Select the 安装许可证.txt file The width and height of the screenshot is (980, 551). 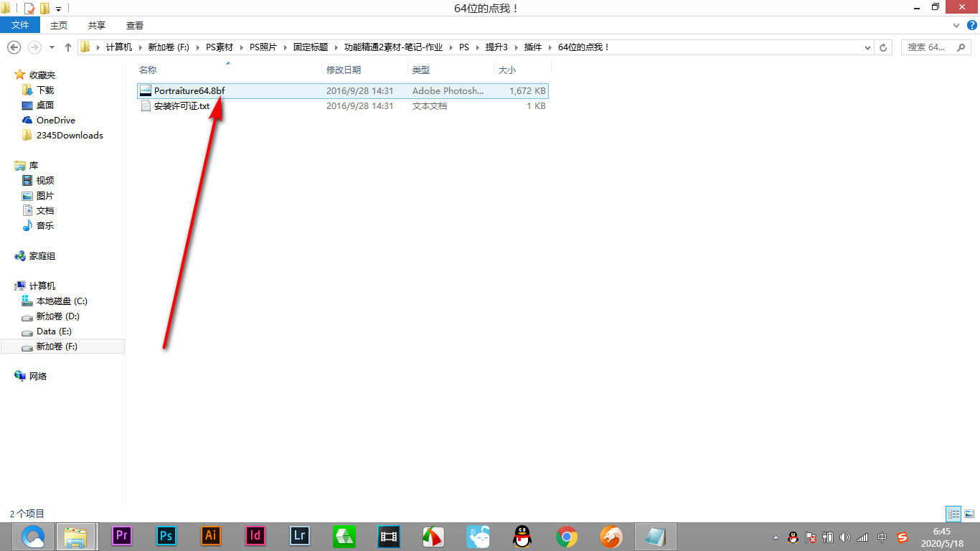pyautogui.click(x=343, y=105)
